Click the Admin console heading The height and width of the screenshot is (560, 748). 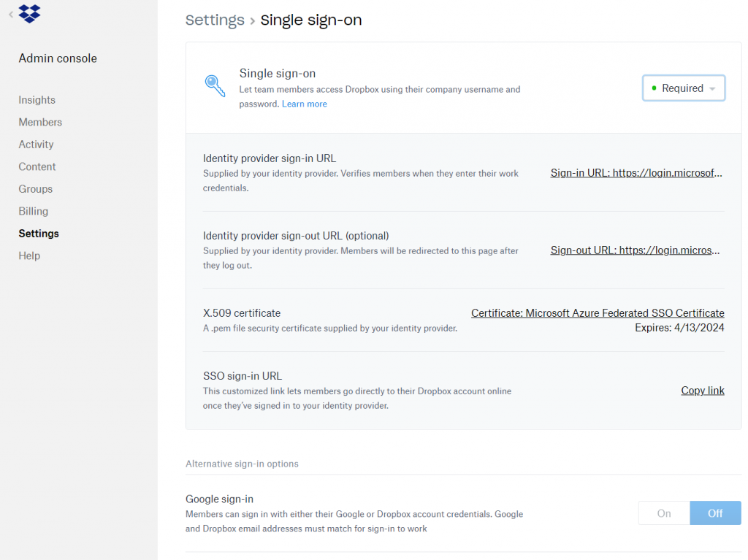pyautogui.click(x=58, y=58)
